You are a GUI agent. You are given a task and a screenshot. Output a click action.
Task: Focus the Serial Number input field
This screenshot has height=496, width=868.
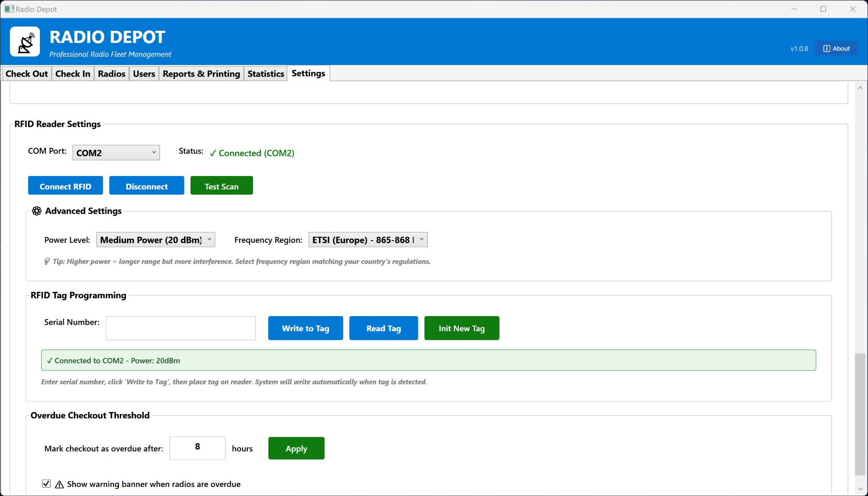[x=181, y=328]
